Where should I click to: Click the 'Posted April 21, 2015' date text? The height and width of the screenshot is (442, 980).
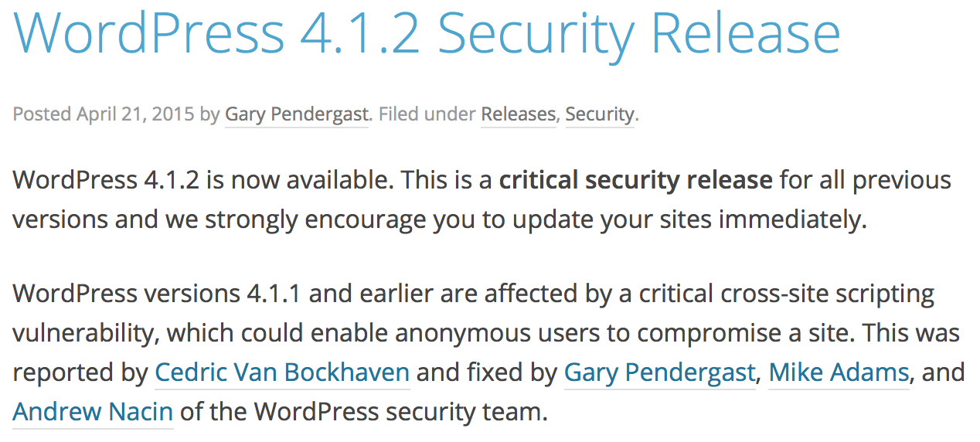(104, 114)
